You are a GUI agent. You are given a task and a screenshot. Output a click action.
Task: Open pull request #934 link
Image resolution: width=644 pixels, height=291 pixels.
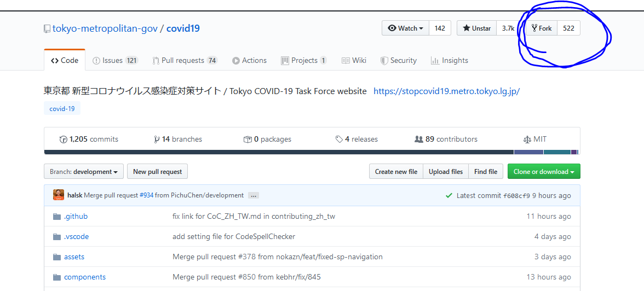pyautogui.click(x=146, y=195)
